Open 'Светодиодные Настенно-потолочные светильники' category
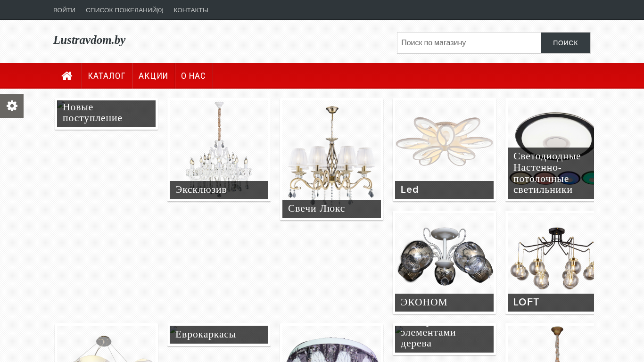Viewport: 644px width, 362px height. (551, 149)
